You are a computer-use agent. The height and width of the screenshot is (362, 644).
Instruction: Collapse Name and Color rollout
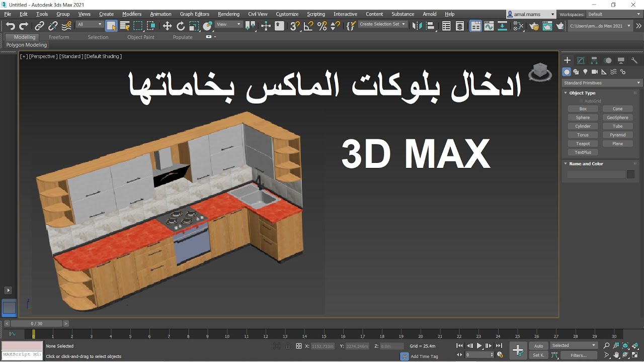(x=586, y=164)
